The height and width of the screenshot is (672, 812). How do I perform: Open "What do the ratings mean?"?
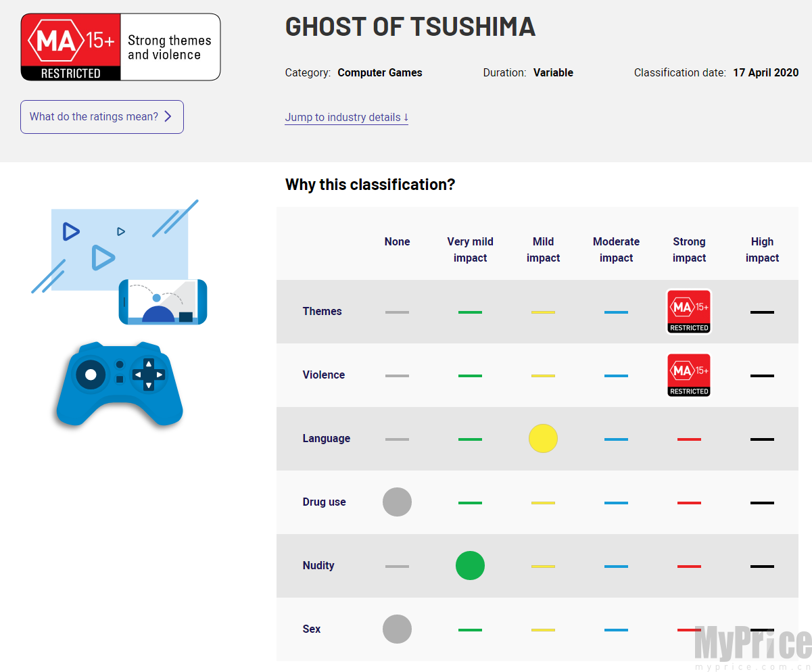(x=102, y=117)
